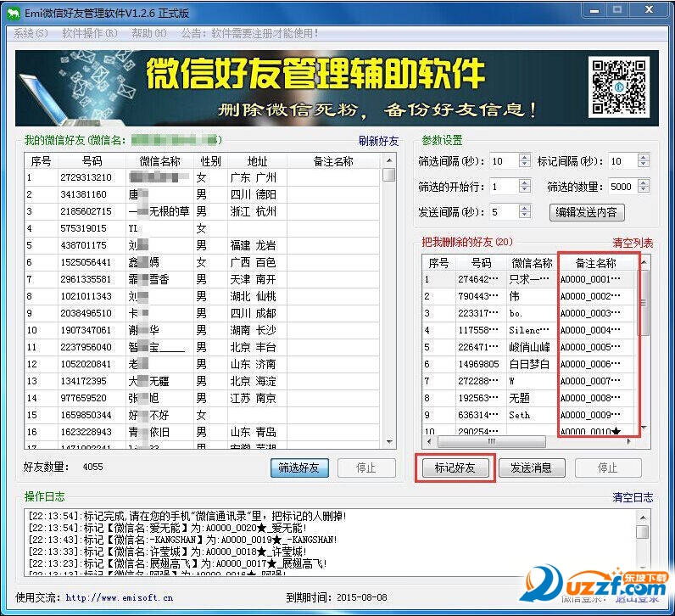Click 微信名称 header in friends list

pos(159,161)
